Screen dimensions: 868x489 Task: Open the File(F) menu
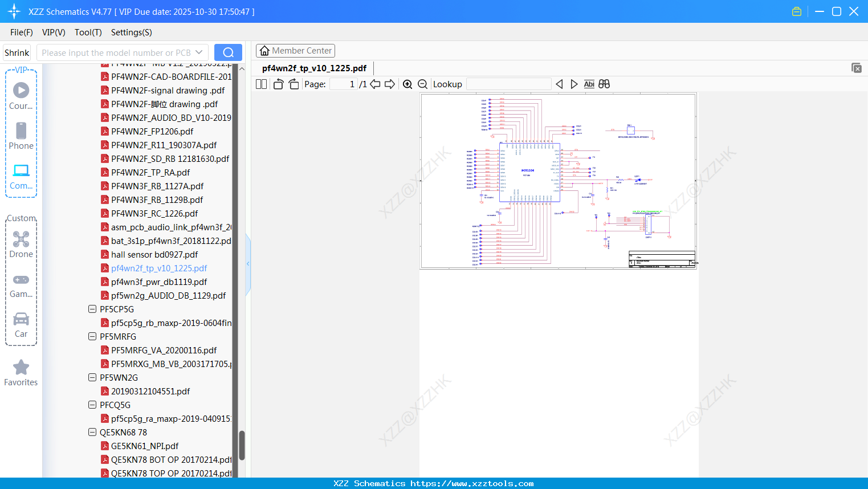[22, 32]
